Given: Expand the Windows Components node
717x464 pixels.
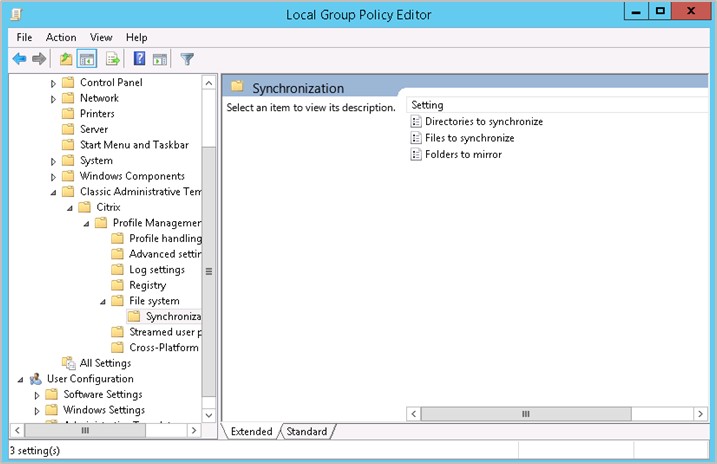Looking at the screenshot, I should [x=54, y=176].
